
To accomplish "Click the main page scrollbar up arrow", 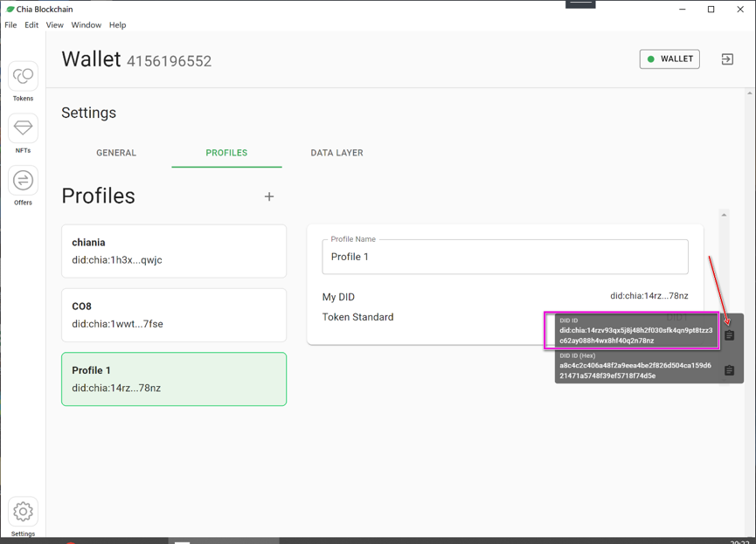I will point(749,93).
